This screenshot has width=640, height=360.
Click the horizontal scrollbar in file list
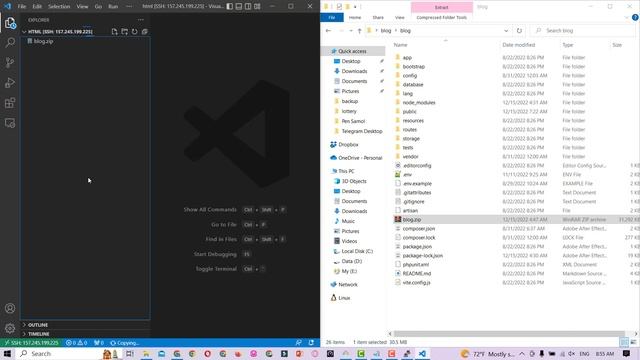509,333
